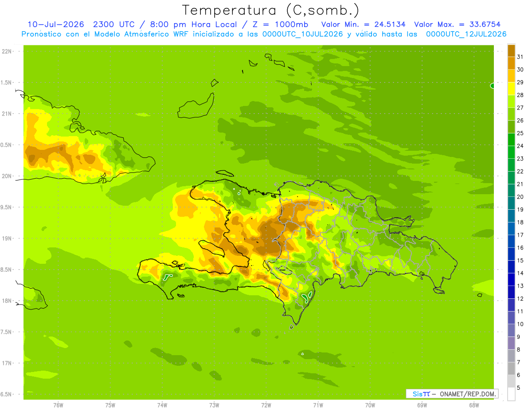Click the white swatch below 5 on colorbar
This screenshot has height=411, width=532.
pos(511,394)
